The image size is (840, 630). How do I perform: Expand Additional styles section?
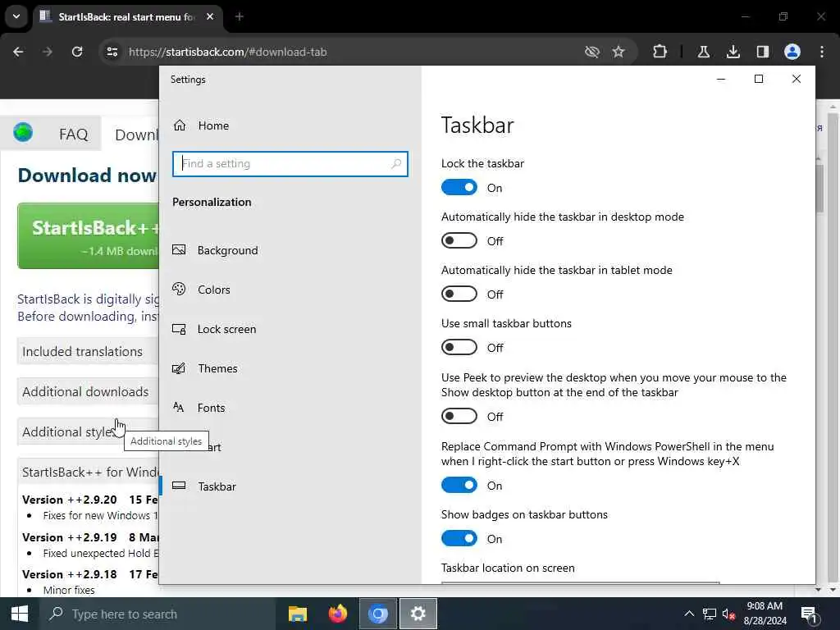click(89, 431)
